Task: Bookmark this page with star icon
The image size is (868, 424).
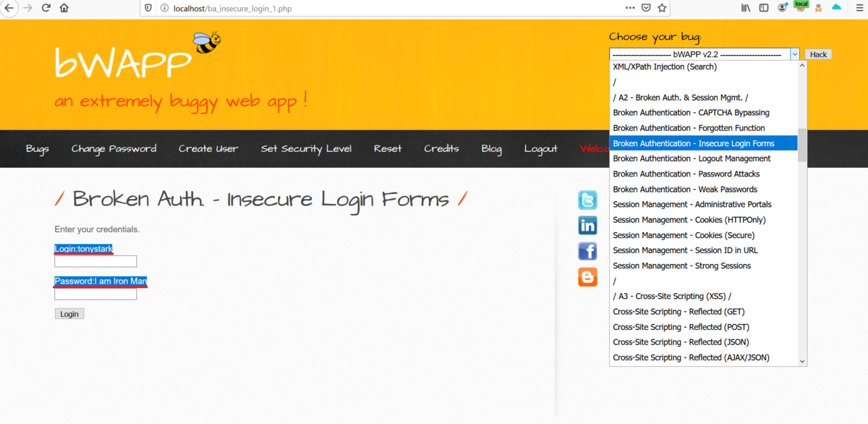Action: 662,8
